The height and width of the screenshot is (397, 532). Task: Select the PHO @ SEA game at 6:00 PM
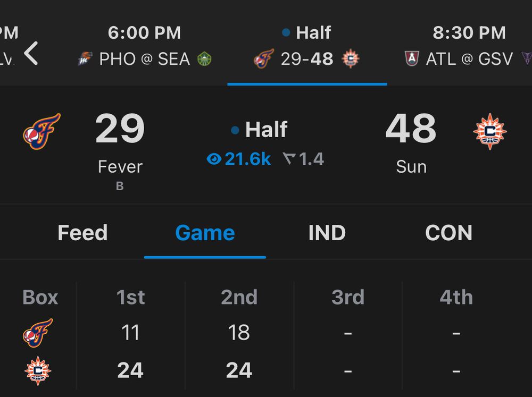click(x=145, y=45)
